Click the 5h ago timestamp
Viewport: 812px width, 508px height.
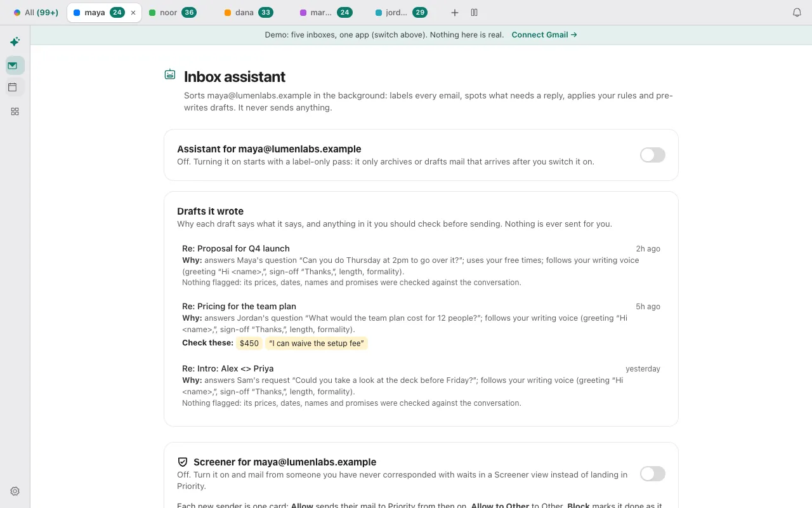tap(648, 307)
